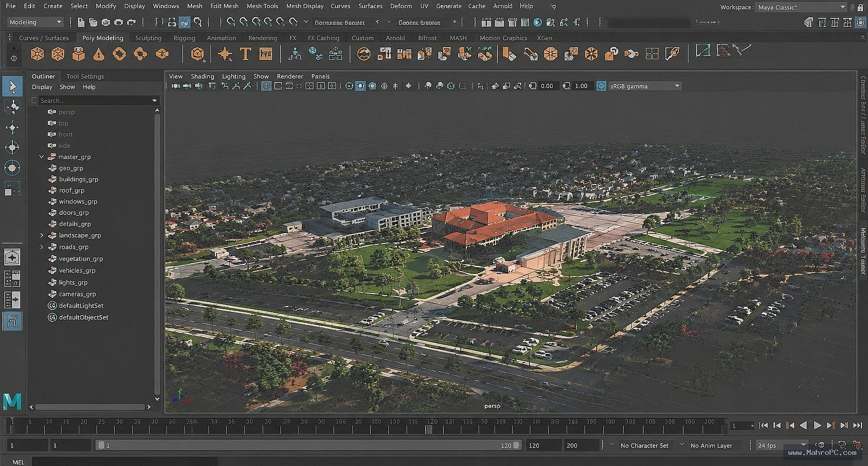Activate the Move tool in the toolbox
Image resolution: width=868 pixels, height=466 pixels.
point(12,127)
